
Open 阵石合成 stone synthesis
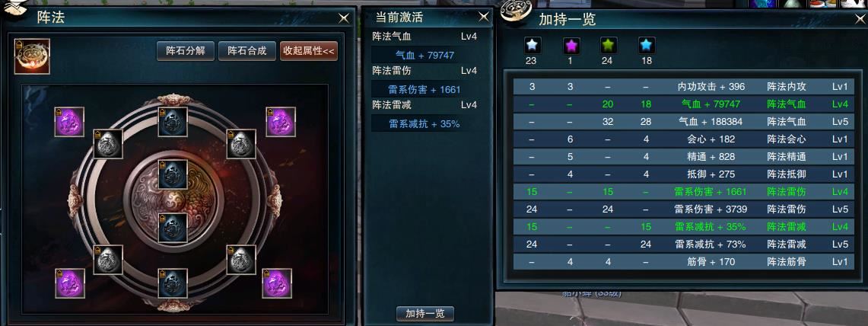coord(247,51)
